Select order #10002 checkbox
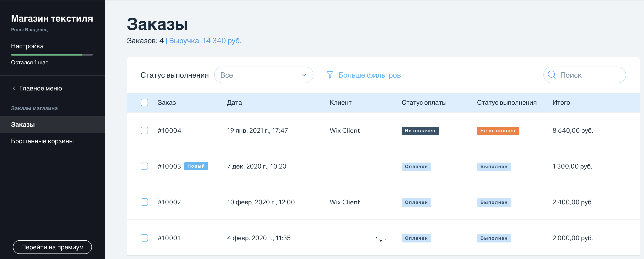This screenshot has height=259, width=644. point(144,202)
